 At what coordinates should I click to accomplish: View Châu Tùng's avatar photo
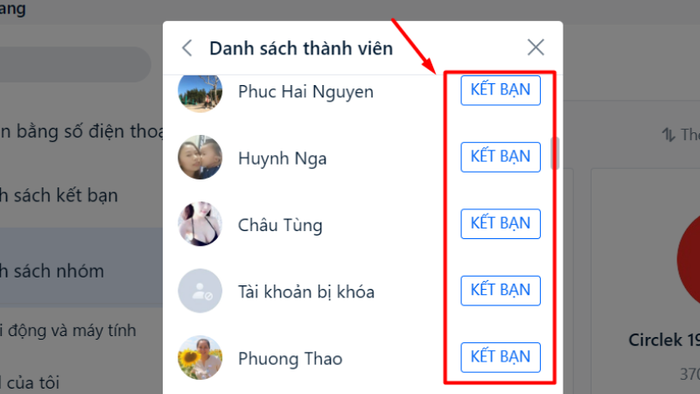[200, 224]
